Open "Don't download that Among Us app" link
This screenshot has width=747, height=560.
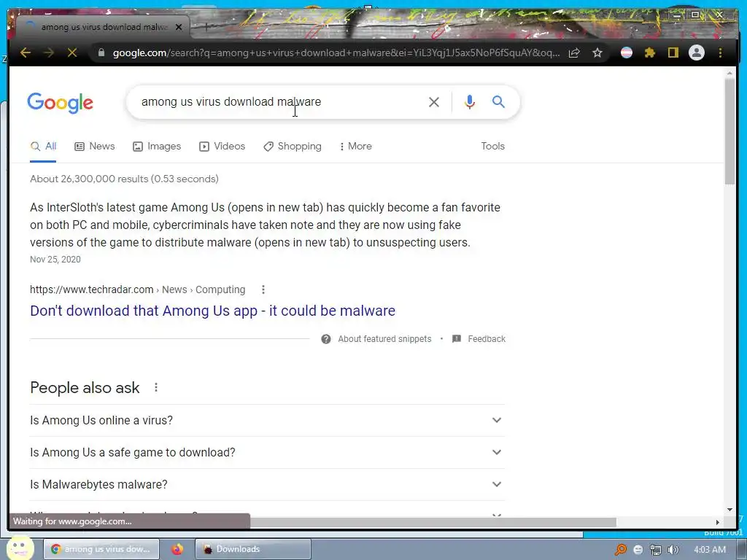[x=212, y=311]
